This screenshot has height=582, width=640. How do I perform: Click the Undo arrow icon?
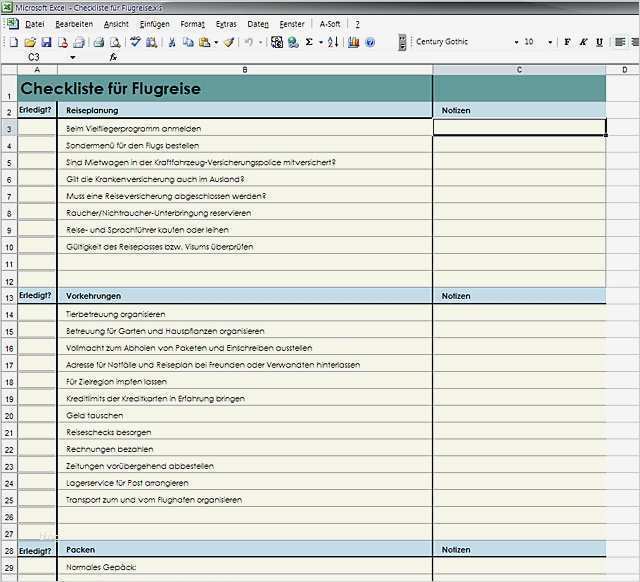click(249, 42)
